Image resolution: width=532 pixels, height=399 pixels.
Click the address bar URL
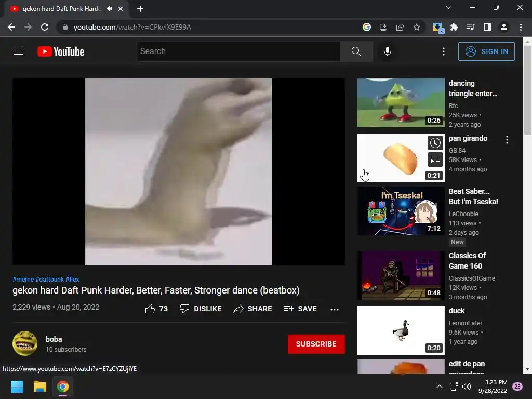coord(132,27)
